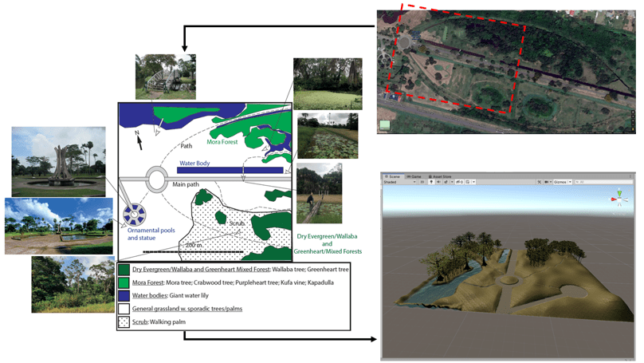644x363 pixels.
Task: Toggle scene audio speaker icon
Action: point(438,182)
